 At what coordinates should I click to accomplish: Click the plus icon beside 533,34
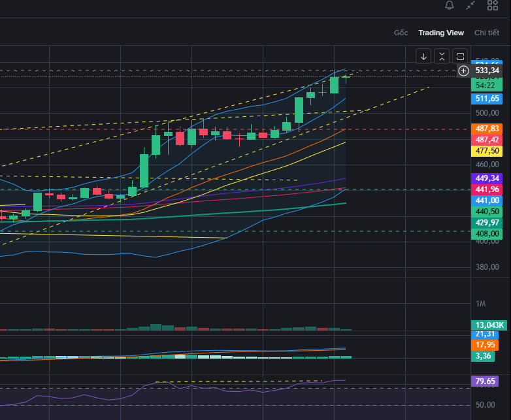point(463,71)
